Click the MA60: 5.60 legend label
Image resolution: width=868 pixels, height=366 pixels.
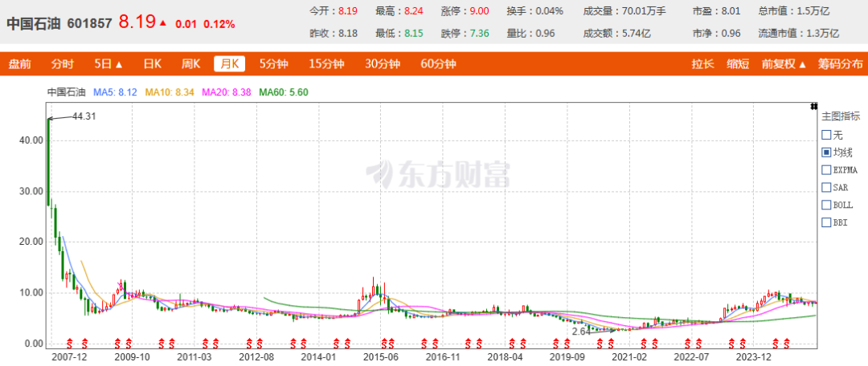284,92
